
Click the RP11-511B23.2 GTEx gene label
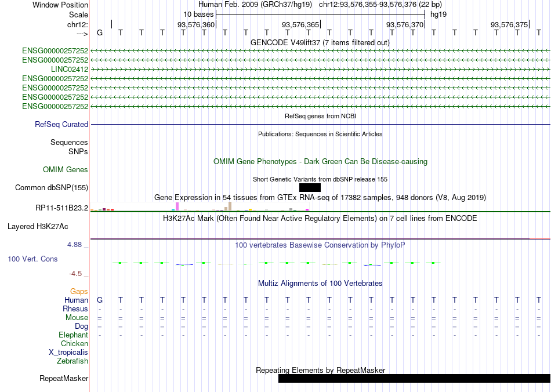point(62,208)
